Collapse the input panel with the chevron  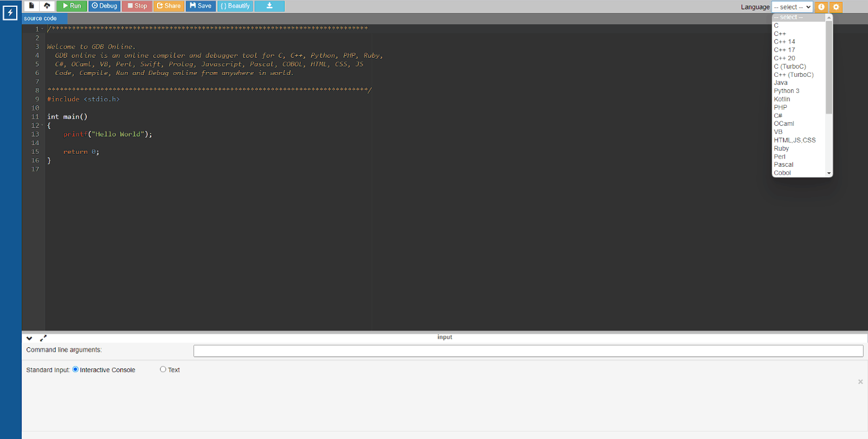click(29, 338)
